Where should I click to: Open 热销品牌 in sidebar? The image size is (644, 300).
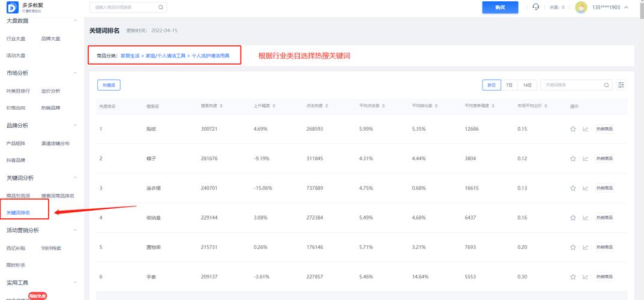pyautogui.click(x=51, y=108)
